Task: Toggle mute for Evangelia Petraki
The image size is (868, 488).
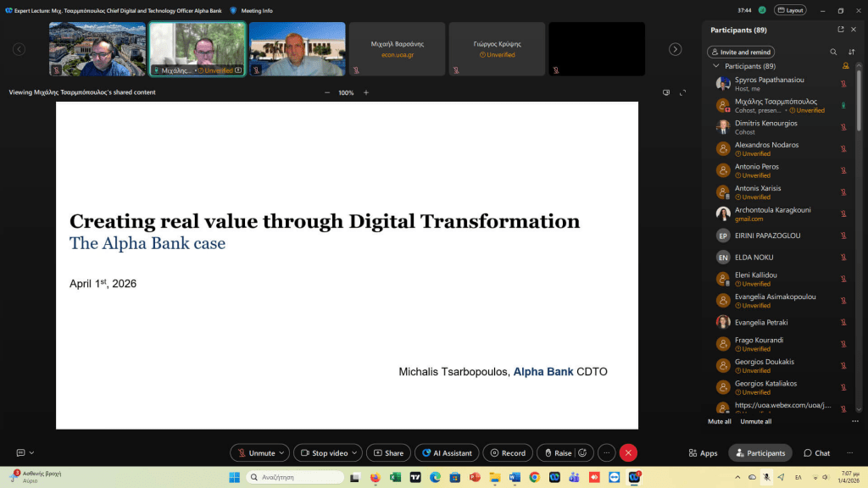Action: click(843, 322)
